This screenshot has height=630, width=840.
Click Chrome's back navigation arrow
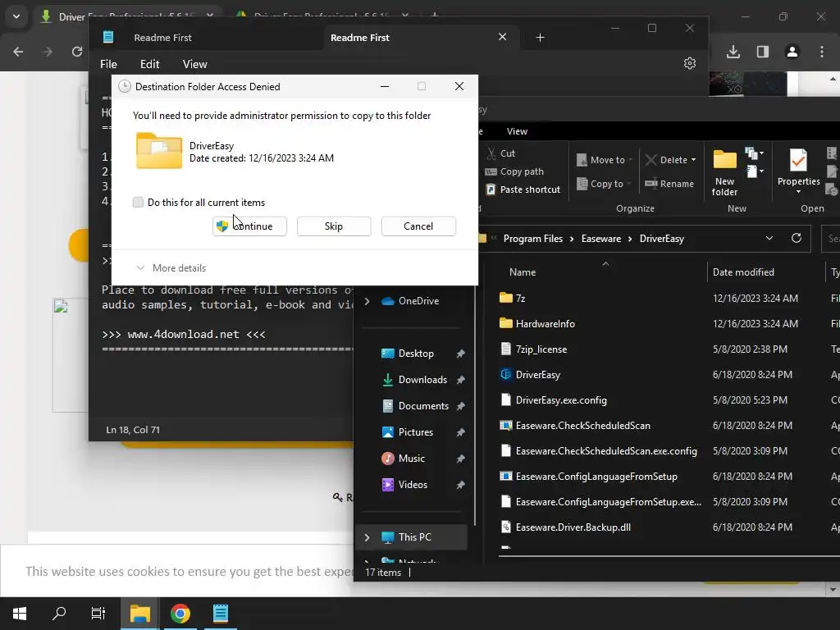coord(18,52)
